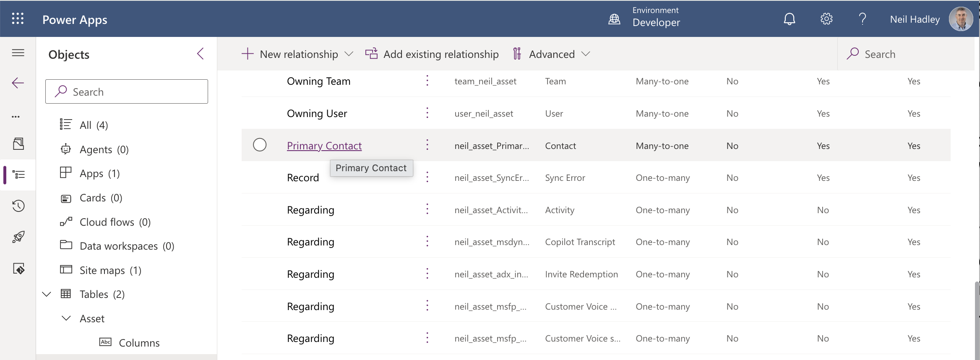Open the Primary Contact link
This screenshot has height=360, width=980.
coord(324,146)
